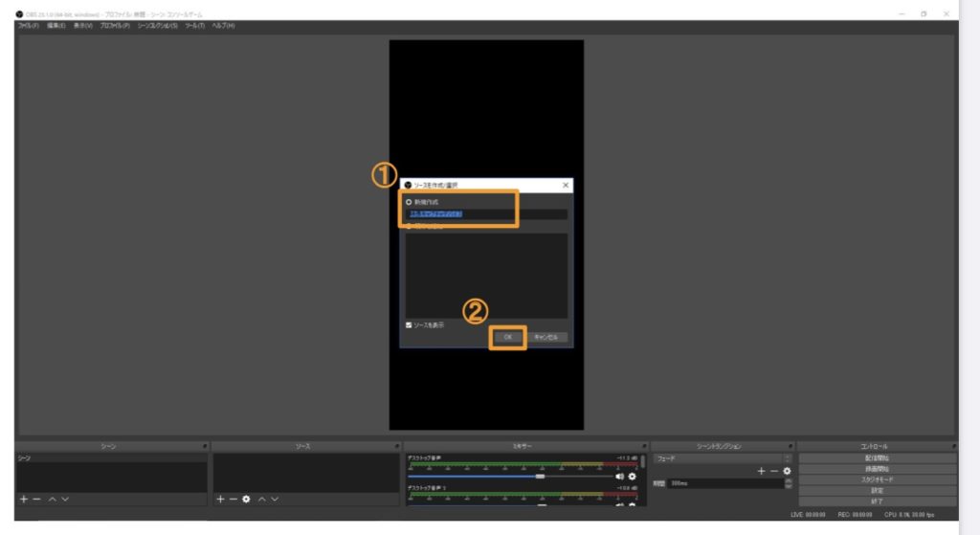Open desktop audio mixer settings gear

(632, 476)
